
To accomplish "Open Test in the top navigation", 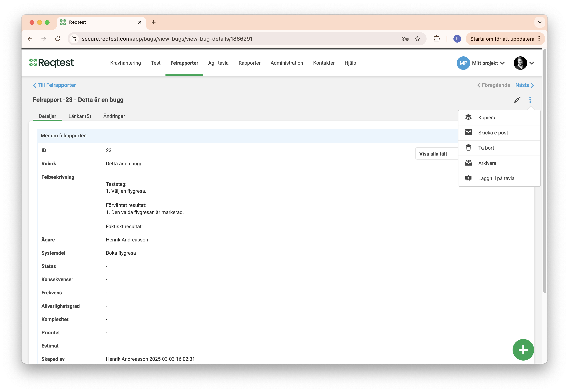I will pyautogui.click(x=155, y=63).
